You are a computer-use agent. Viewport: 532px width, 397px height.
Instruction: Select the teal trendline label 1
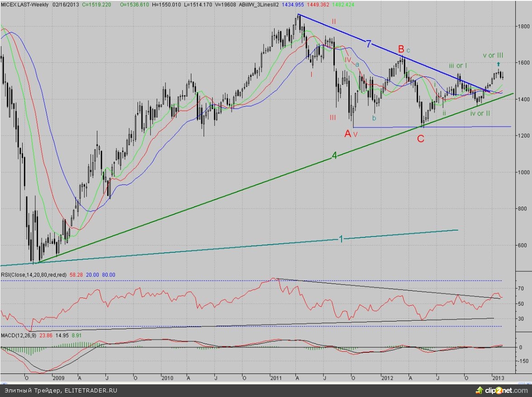[341, 238]
